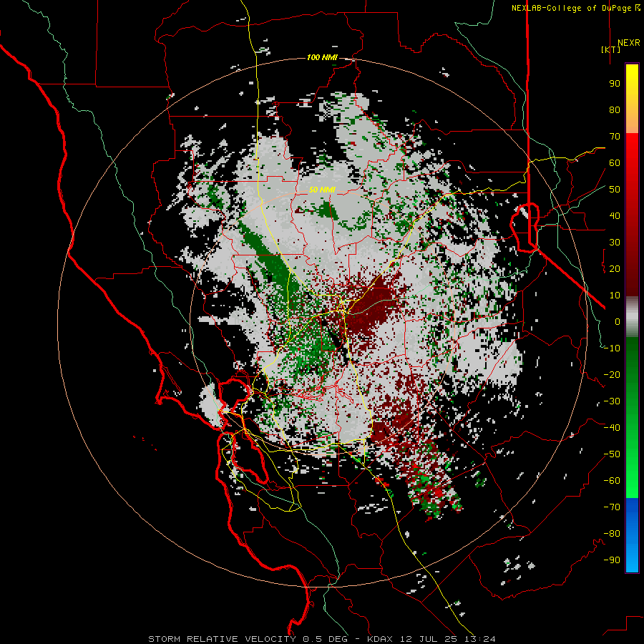Click the 70 knot scale label
Image resolution: width=644 pixels, height=644 pixels.
tap(615, 137)
